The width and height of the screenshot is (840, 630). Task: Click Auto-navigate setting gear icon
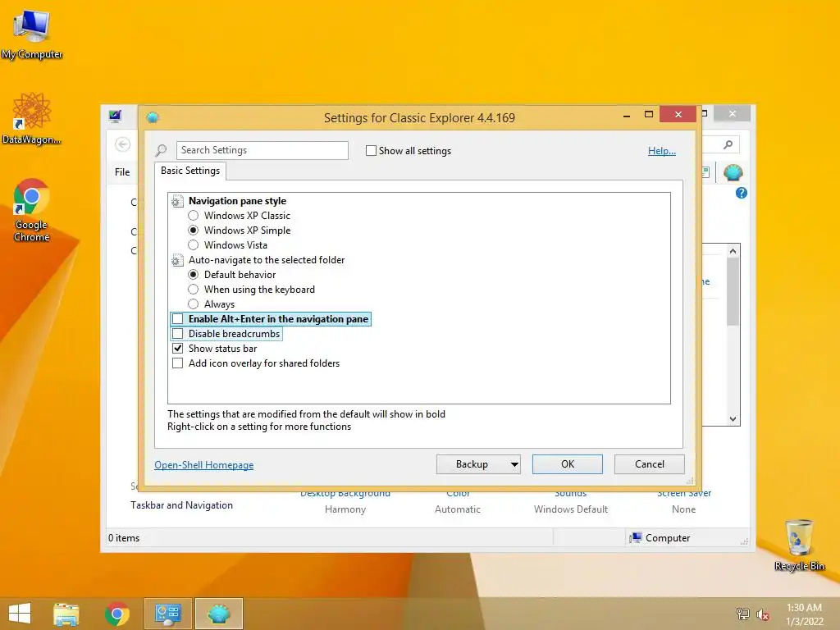click(x=177, y=260)
